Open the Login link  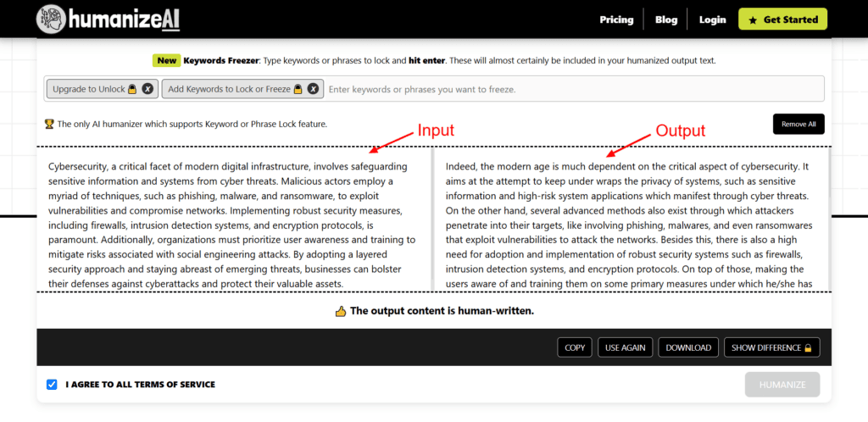pos(712,19)
